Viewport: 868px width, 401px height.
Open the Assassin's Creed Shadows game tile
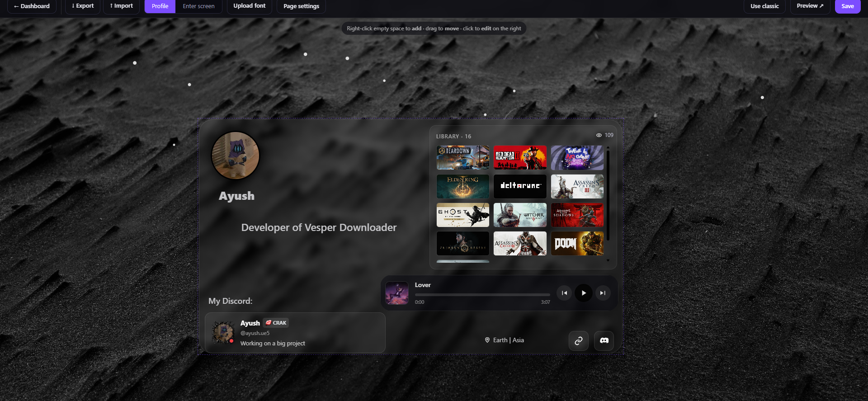tap(577, 215)
